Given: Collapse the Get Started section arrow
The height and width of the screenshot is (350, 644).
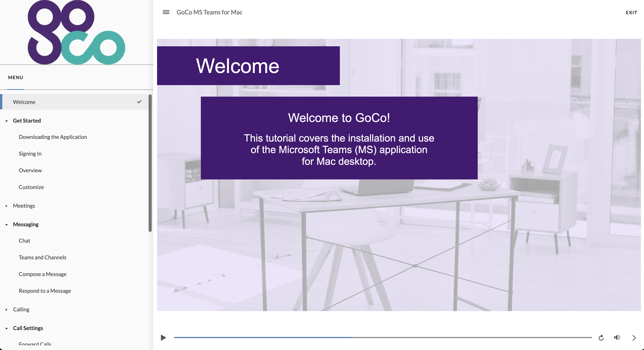Looking at the screenshot, I should click(x=7, y=121).
